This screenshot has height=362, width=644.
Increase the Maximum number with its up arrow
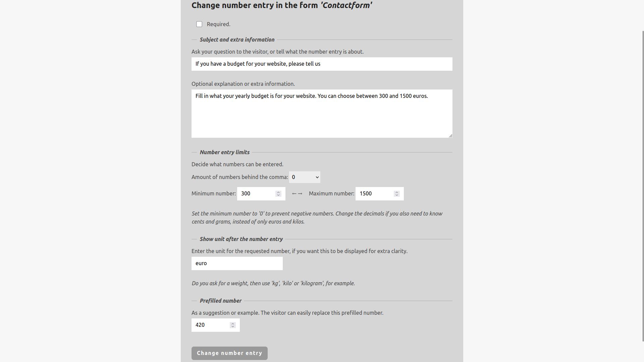(x=396, y=192)
